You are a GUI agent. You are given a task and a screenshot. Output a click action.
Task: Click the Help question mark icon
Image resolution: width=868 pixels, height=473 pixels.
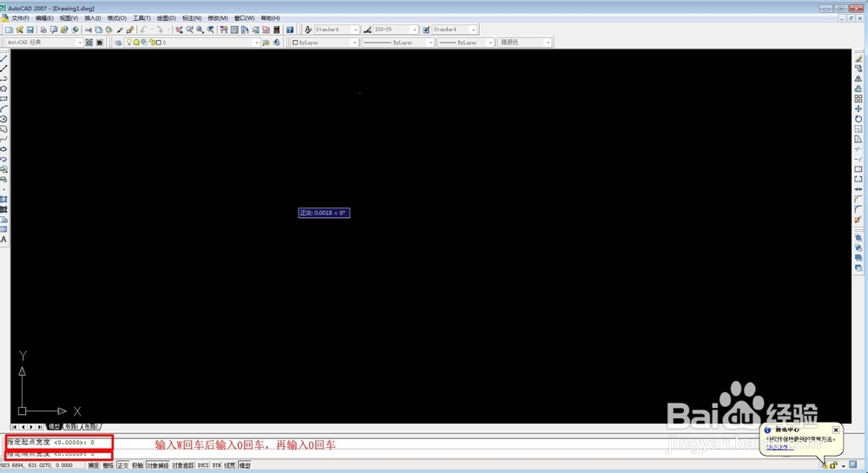290,30
